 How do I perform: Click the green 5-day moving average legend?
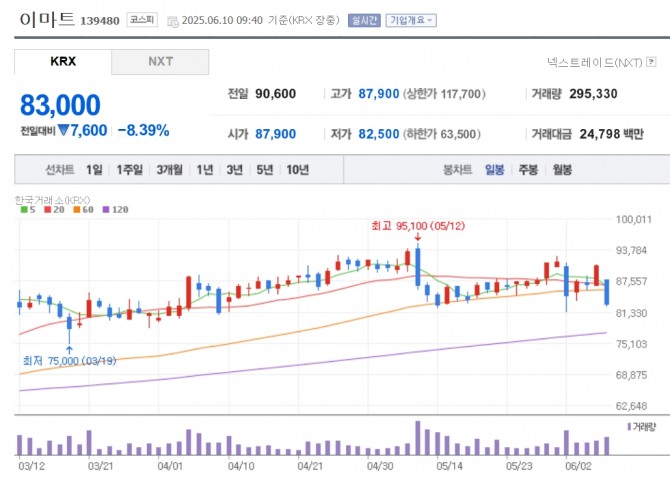click(28, 209)
